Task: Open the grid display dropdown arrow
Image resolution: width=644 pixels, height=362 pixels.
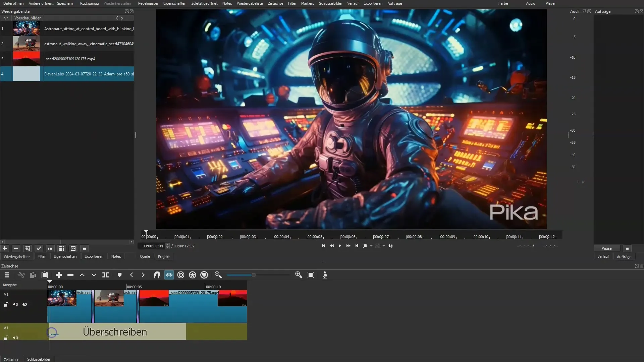Action: pos(384,246)
